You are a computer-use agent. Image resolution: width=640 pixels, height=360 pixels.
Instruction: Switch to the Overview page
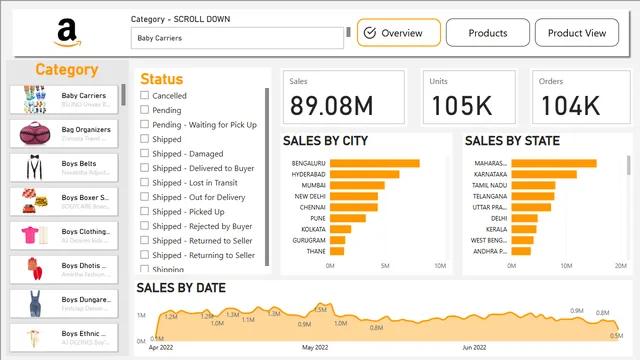tap(399, 33)
